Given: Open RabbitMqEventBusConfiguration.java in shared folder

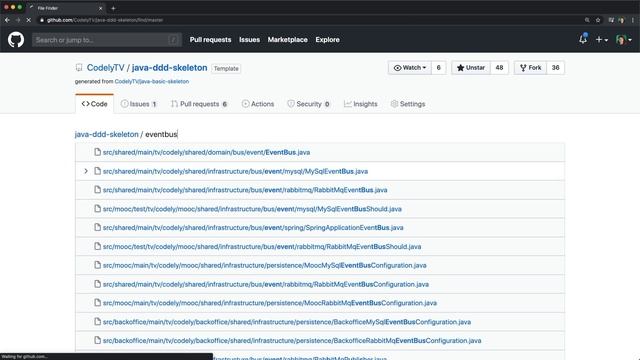Looking at the screenshot, I should (x=266, y=284).
